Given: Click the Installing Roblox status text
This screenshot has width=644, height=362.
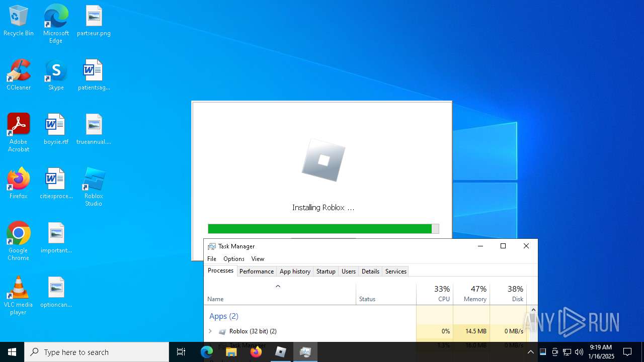Looking at the screenshot, I should pyautogui.click(x=323, y=208).
